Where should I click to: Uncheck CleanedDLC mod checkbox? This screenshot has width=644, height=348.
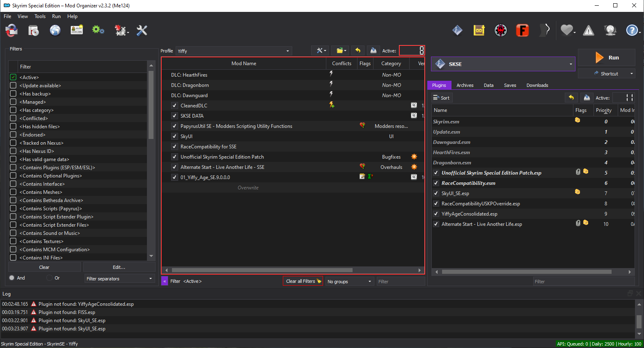(x=174, y=105)
